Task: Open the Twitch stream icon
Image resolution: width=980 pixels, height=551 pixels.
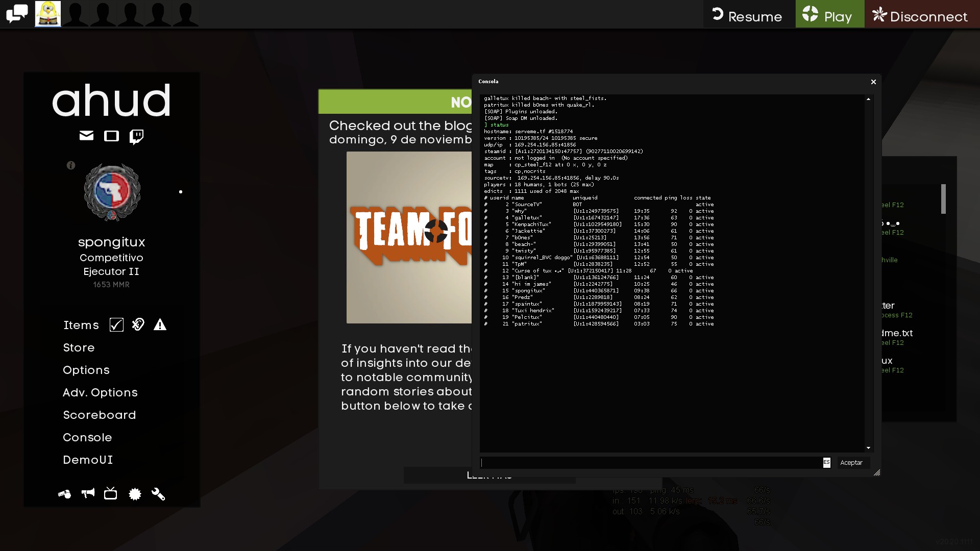Action: [x=136, y=136]
